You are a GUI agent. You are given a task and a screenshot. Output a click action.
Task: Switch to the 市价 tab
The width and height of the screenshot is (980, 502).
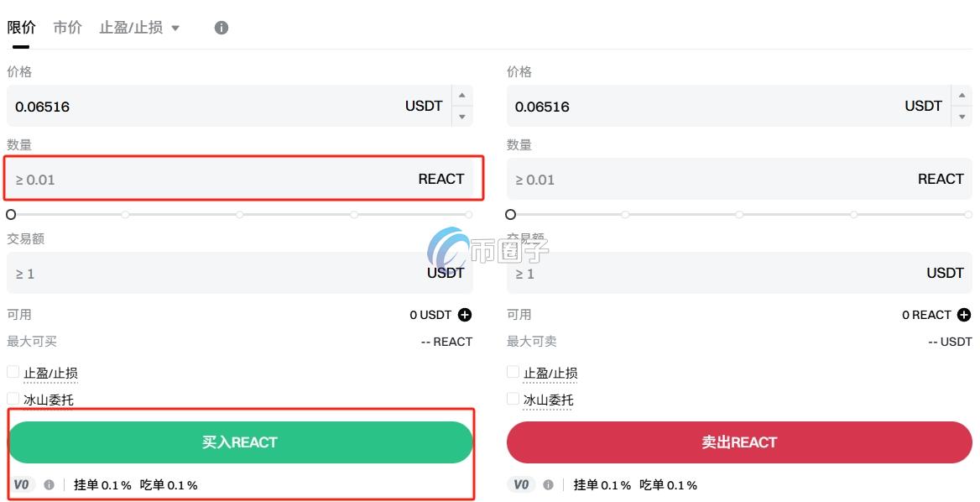click(x=67, y=27)
